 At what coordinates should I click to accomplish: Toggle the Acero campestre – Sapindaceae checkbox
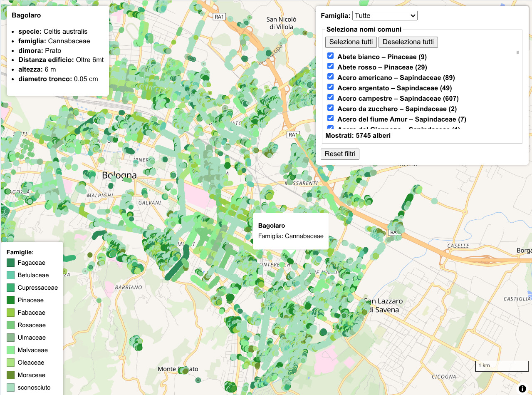coord(331,97)
